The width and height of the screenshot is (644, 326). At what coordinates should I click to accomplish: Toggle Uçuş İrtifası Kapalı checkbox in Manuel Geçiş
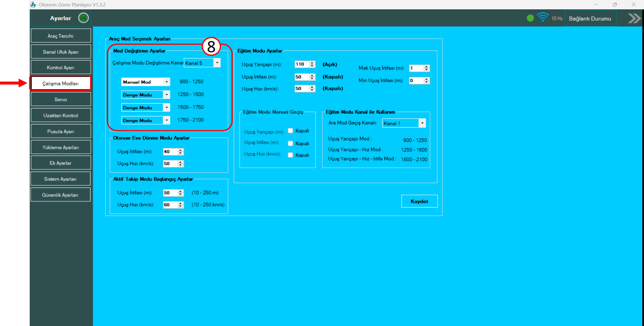(x=291, y=143)
